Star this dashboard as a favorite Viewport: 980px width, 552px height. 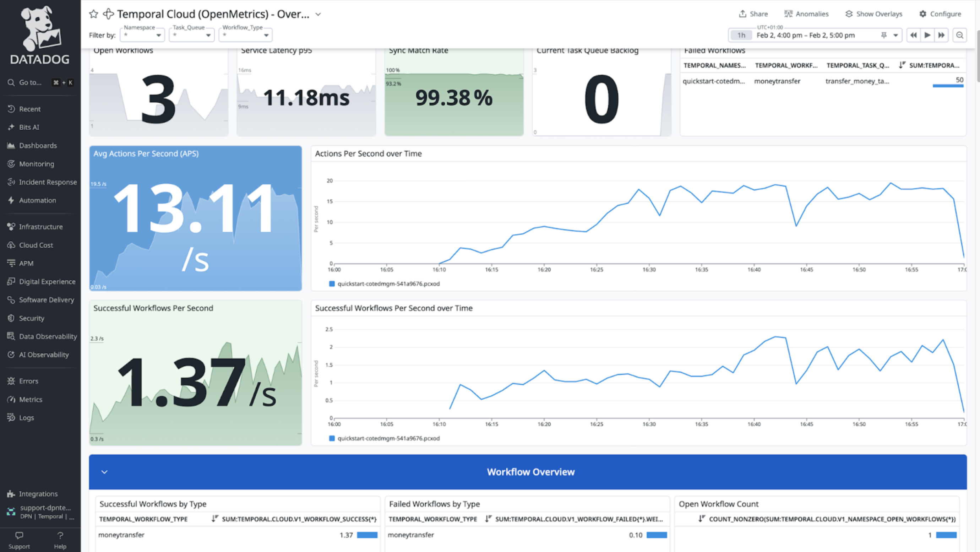(94, 14)
